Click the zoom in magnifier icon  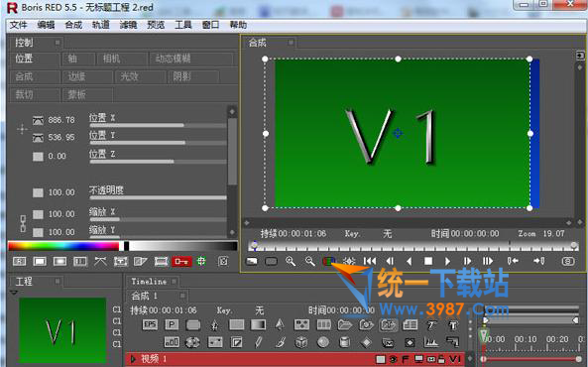[291, 261]
